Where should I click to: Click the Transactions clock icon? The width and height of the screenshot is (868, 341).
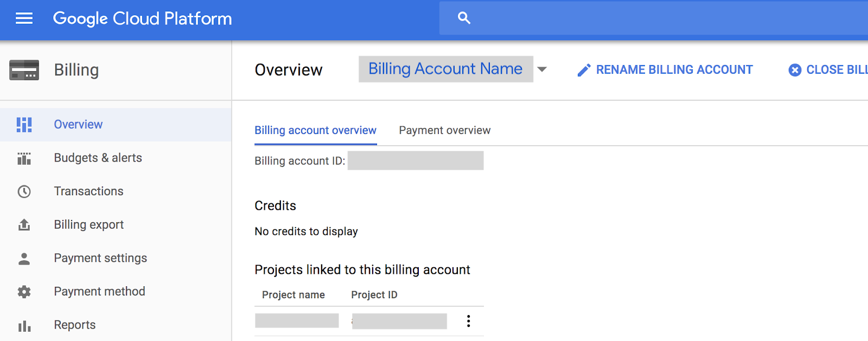point(24,191)
